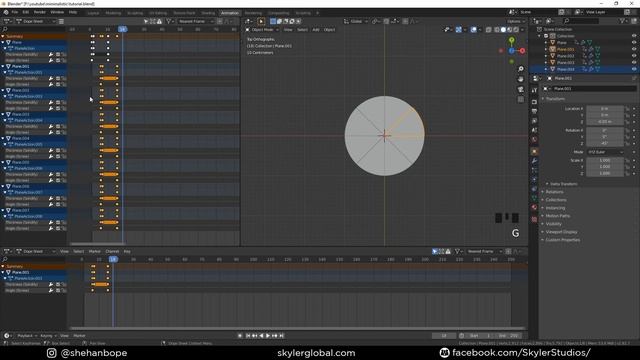The image size is (640, 360).
Task: Click Keying in the timeline footer
Action: 48,336
